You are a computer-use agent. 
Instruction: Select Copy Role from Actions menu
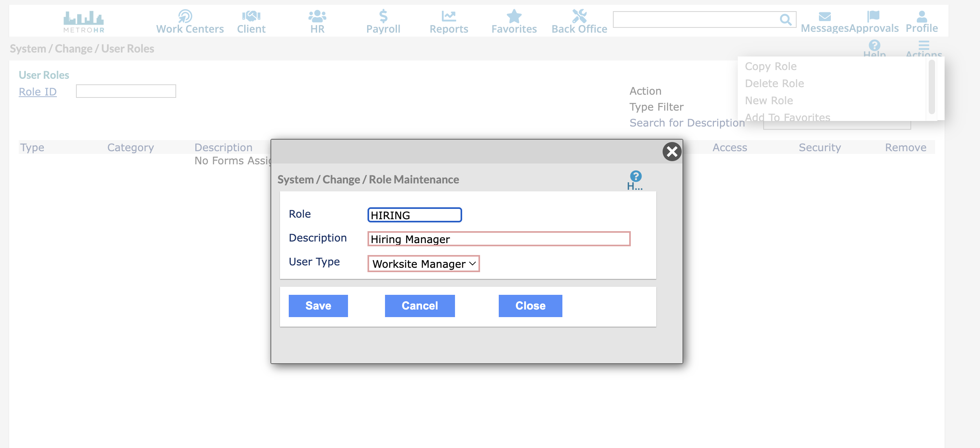pyautogui.click(x=770, y=66)
